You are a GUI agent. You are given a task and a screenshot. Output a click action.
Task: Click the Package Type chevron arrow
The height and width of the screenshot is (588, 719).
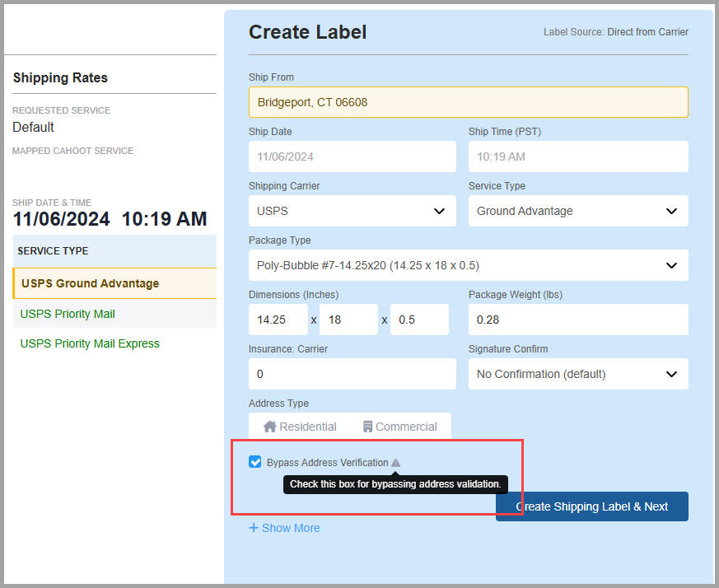(671, 265)
